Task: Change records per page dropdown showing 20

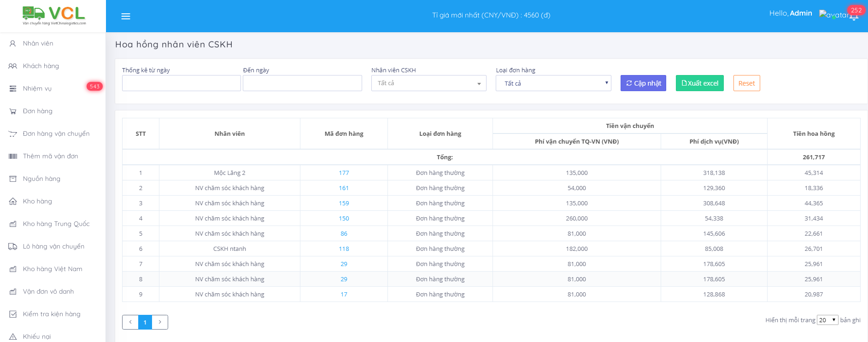Action: click(x=827, y=320)
